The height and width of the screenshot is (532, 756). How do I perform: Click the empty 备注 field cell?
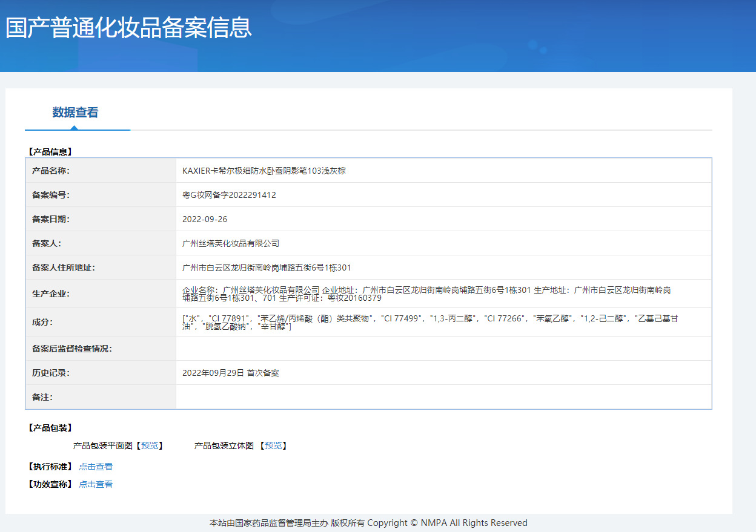443,397
